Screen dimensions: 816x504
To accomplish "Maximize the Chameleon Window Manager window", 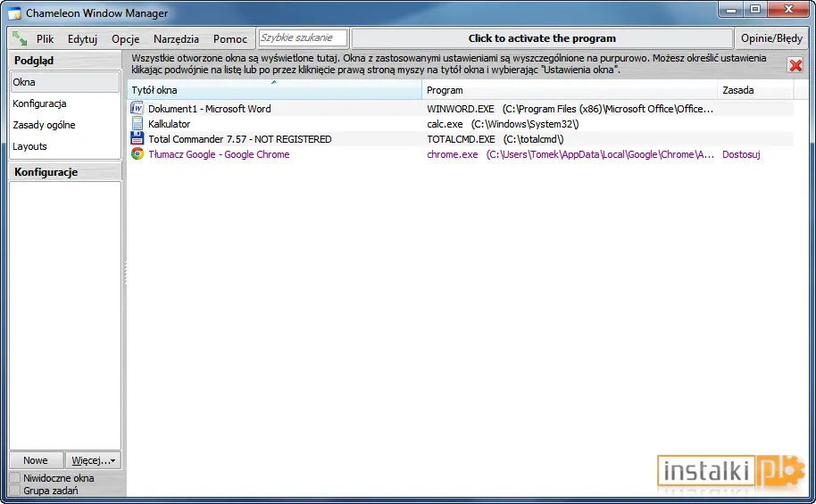I will click(x=755, y=10).
